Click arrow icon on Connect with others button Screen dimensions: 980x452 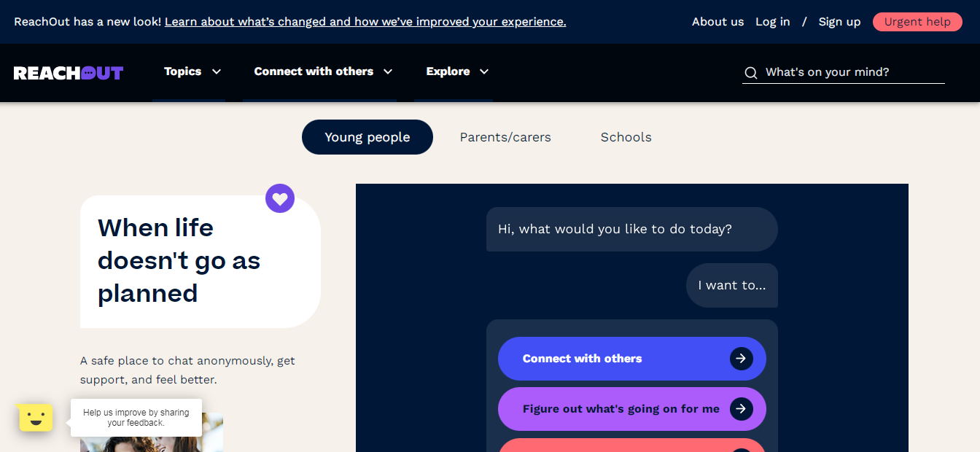[x=741, y=359]
